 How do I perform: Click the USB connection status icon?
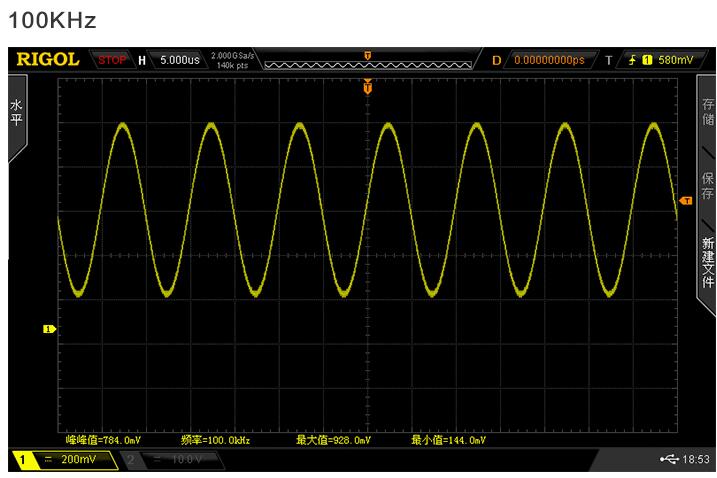tap(669, 459)
